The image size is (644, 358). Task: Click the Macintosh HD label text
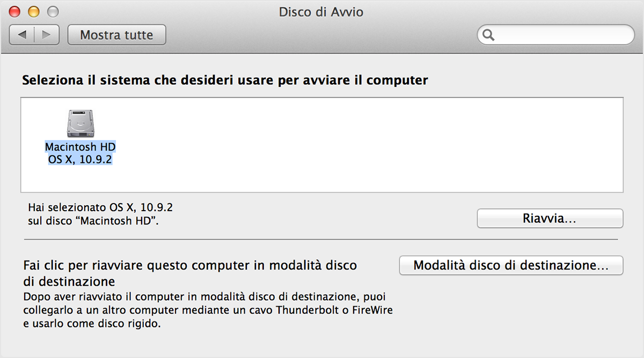80,147
